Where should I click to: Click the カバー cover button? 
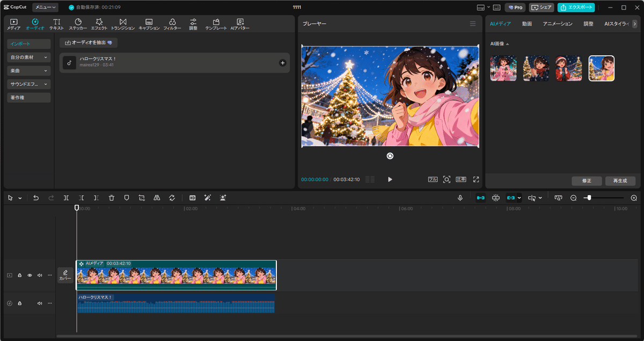click(x=65, y=275)
